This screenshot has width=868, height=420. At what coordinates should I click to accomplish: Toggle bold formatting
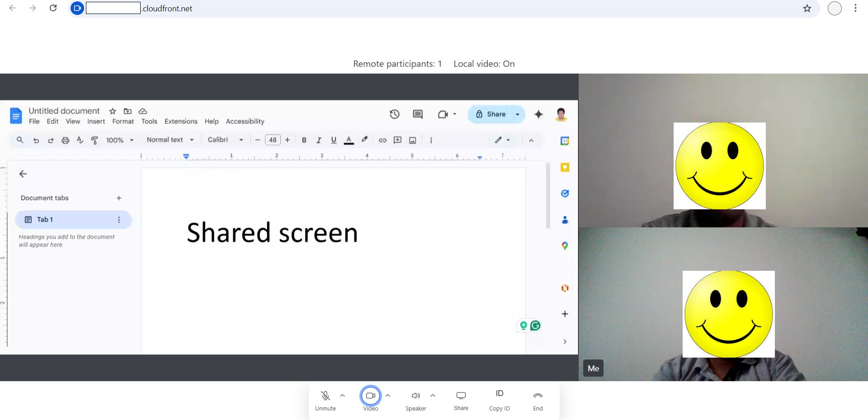[304, 140]
